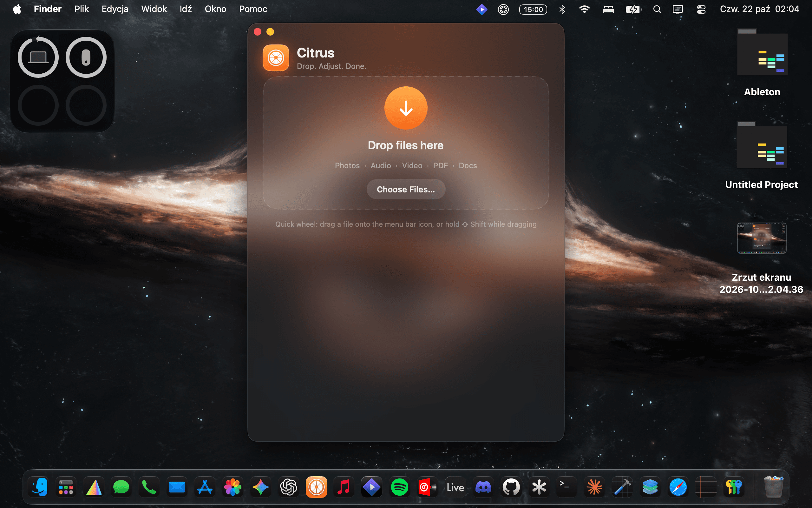Click the mouse battery ring widget
Image resolution: width=812 pixels, height=508 pixels.
point(86,57)
